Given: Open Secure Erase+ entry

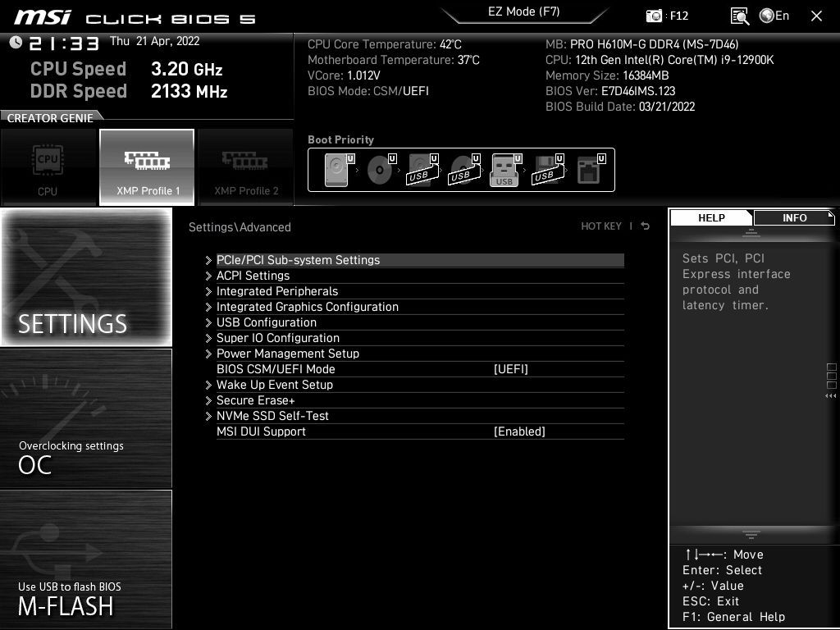Looking at the screenshot, I should tap(420, 400).
